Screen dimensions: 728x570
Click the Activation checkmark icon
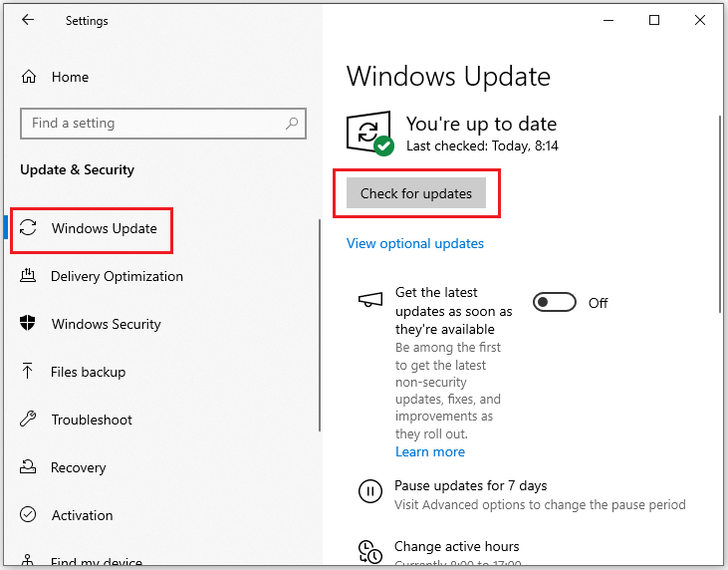pos(29,515)
